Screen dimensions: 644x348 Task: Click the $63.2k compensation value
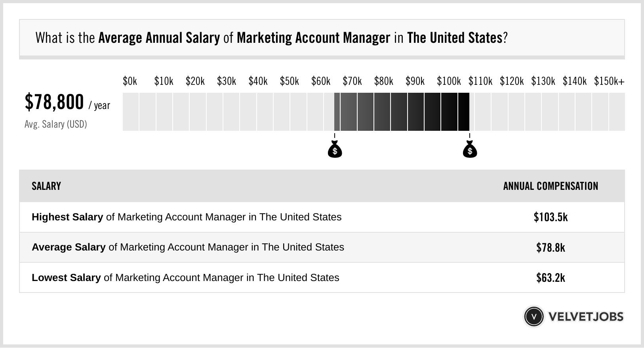[551, 278]
